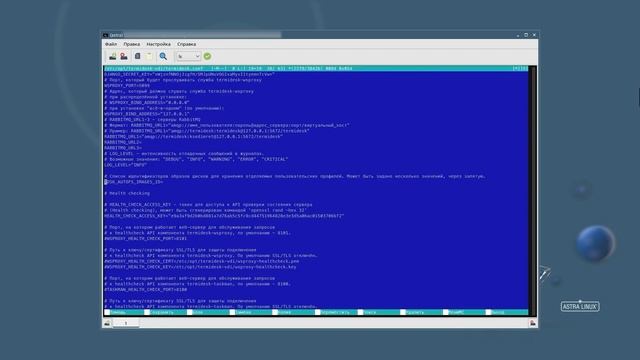Viewport: 640px width, 360px height.
Task: Click the RABBITMQ_URL2= line
Action: 123,142
